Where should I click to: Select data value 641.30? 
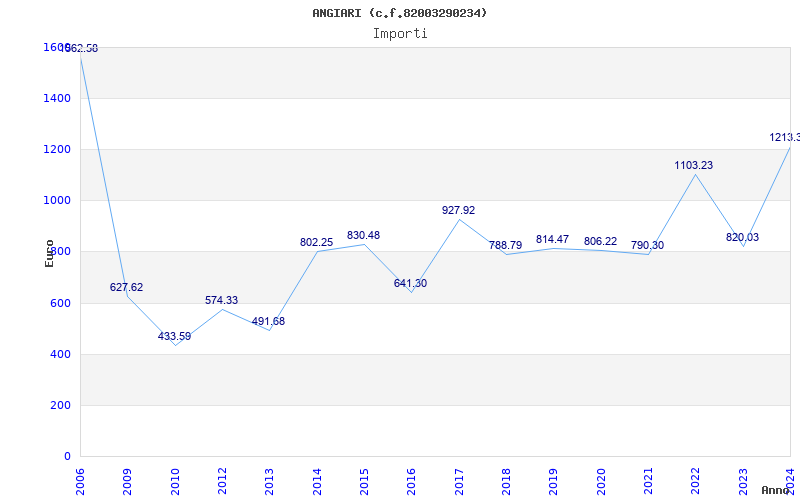[x=410, y=283]
